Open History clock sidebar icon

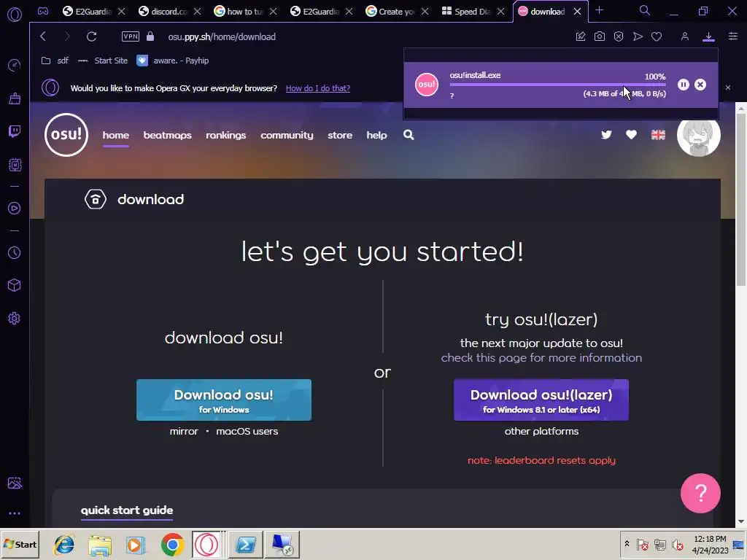coord(15,252)
